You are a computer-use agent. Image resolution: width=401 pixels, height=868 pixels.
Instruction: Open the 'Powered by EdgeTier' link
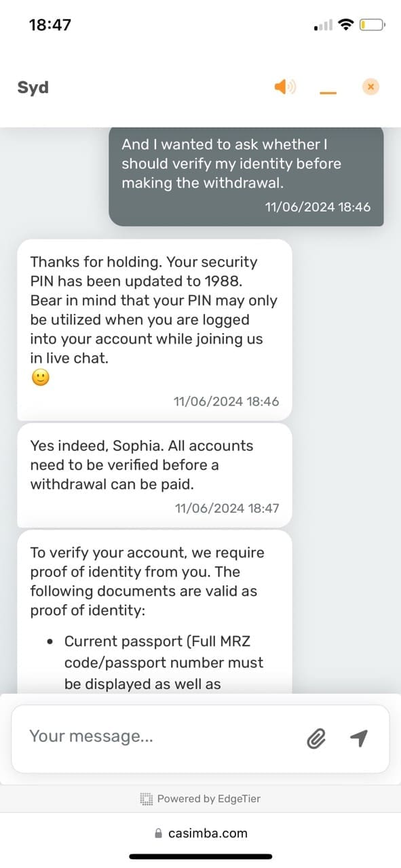(201, 799)
